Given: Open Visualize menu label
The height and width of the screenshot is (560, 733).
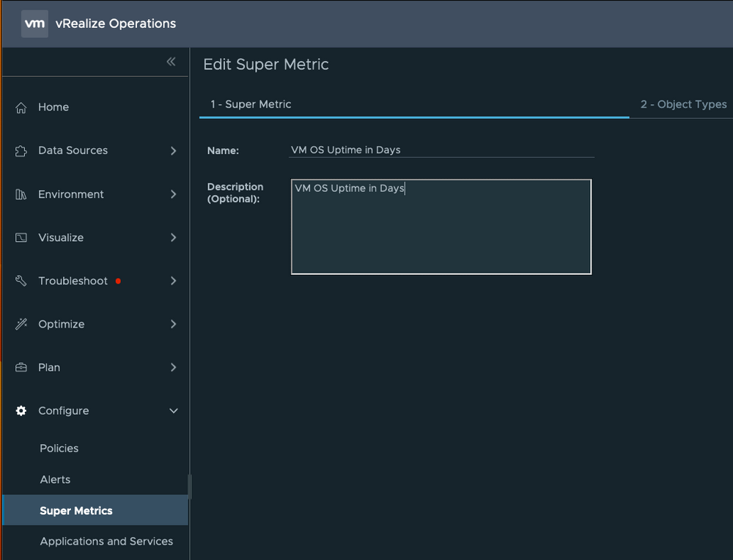Looking at the screenshot, I should point(61,237).
